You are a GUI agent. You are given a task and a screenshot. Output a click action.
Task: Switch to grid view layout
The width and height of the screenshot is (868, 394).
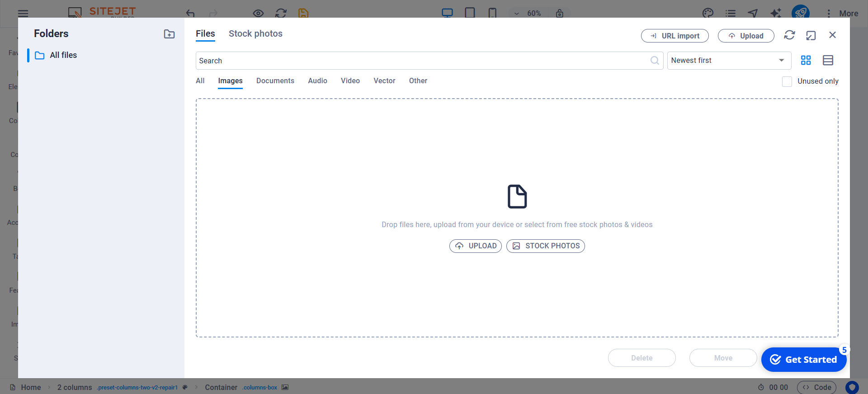(806, 60)
